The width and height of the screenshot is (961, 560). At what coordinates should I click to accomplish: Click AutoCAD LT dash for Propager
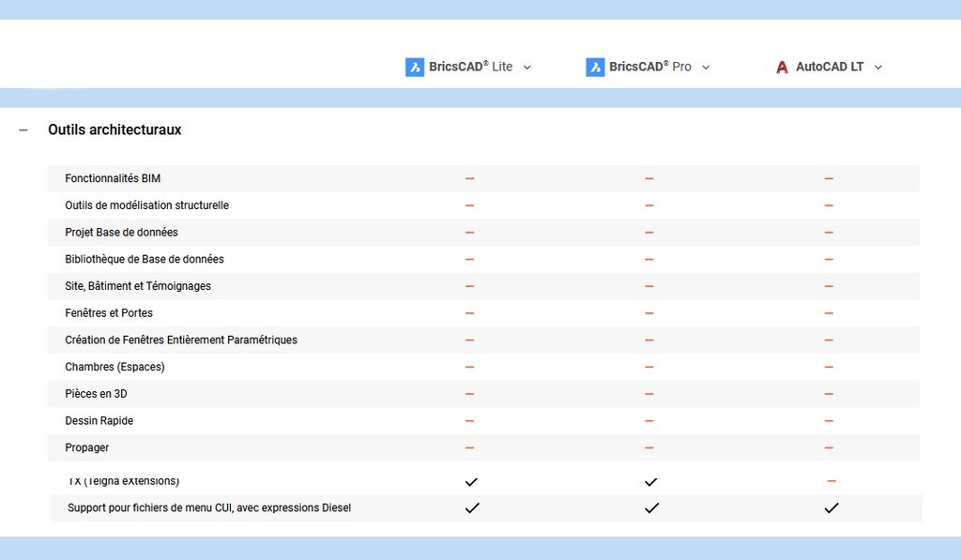[x=829, y=447]
